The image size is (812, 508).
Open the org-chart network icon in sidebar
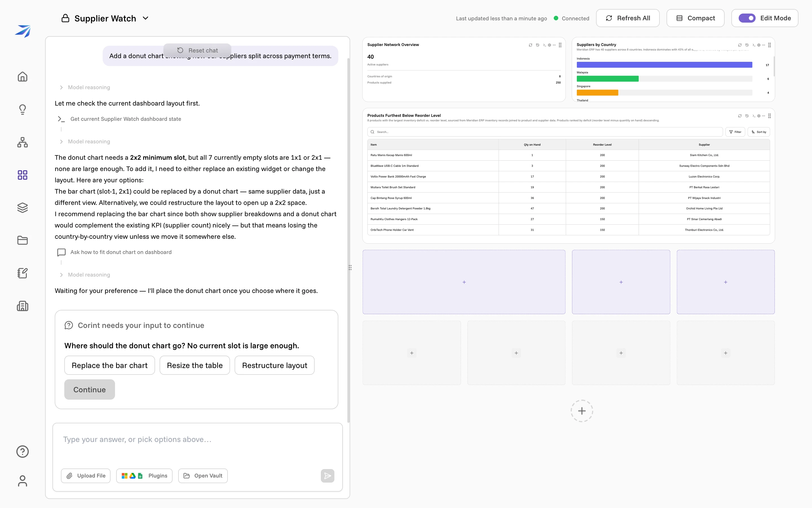click(23, 142)
